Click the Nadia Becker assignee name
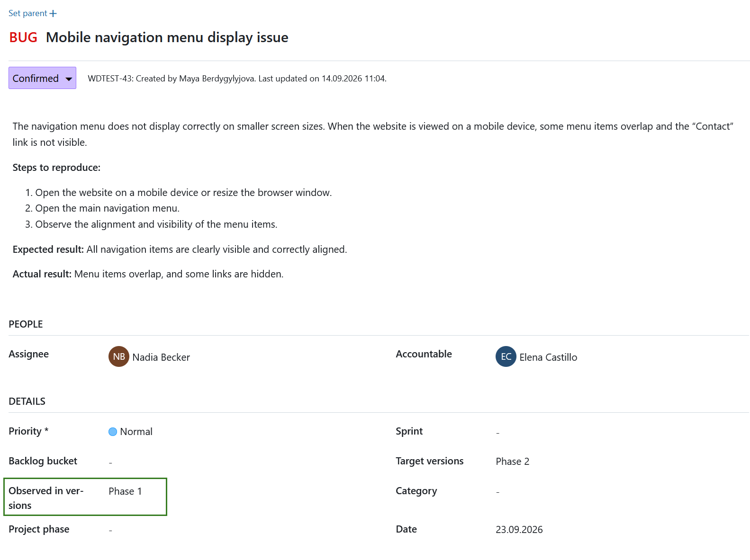The width and height of the screenshot is (750, 560). 161,357
